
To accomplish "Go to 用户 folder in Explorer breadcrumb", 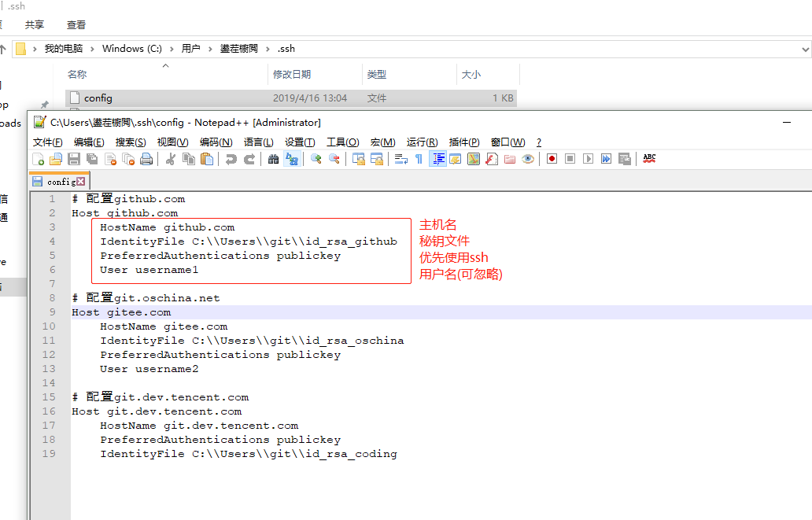I will pyautogui.click(x=190, y=49).
